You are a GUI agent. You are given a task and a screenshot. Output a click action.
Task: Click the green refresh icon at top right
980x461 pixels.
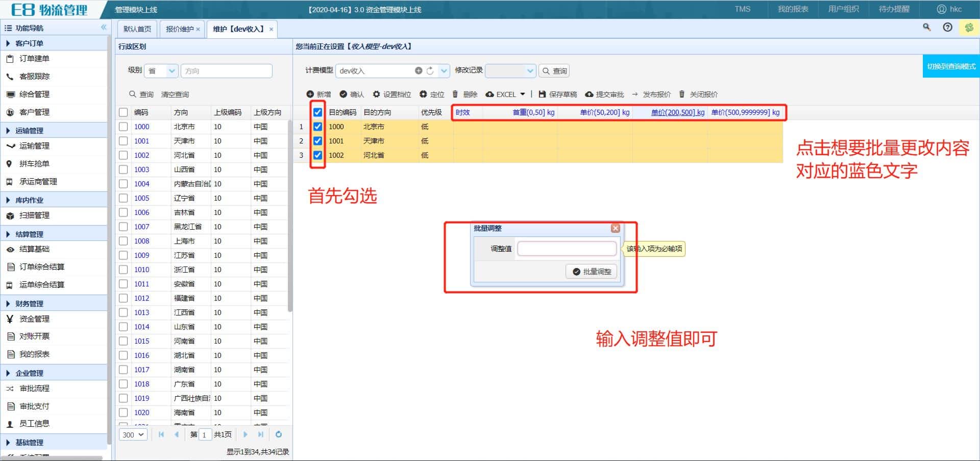tap(968, 28)
